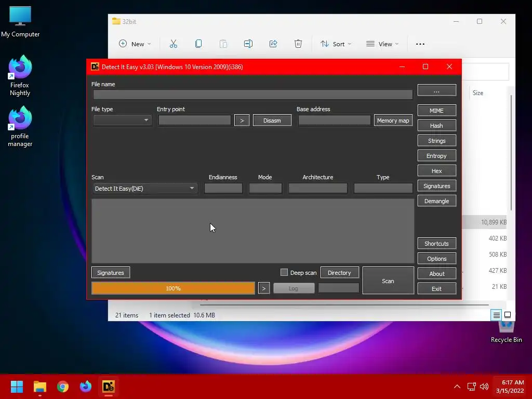Open the Hex viewer
The image size is (532, 399).
click(436, 171)
